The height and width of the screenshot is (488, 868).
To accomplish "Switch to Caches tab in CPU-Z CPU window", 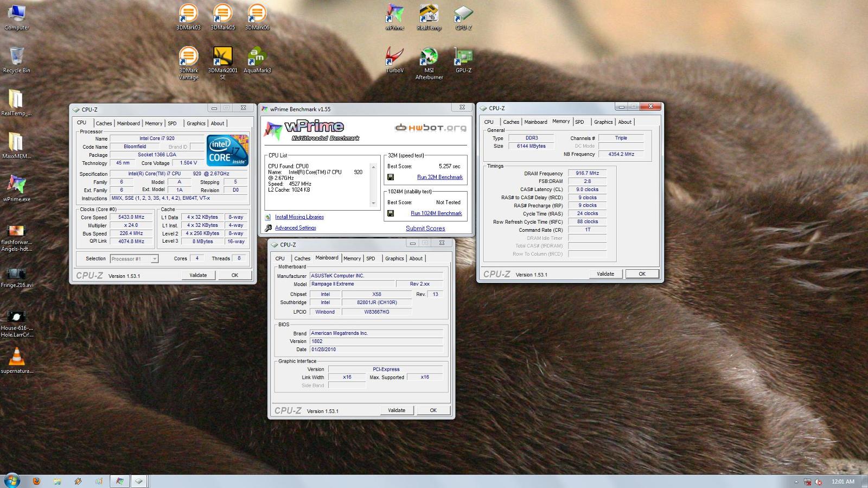I will 104,123.
